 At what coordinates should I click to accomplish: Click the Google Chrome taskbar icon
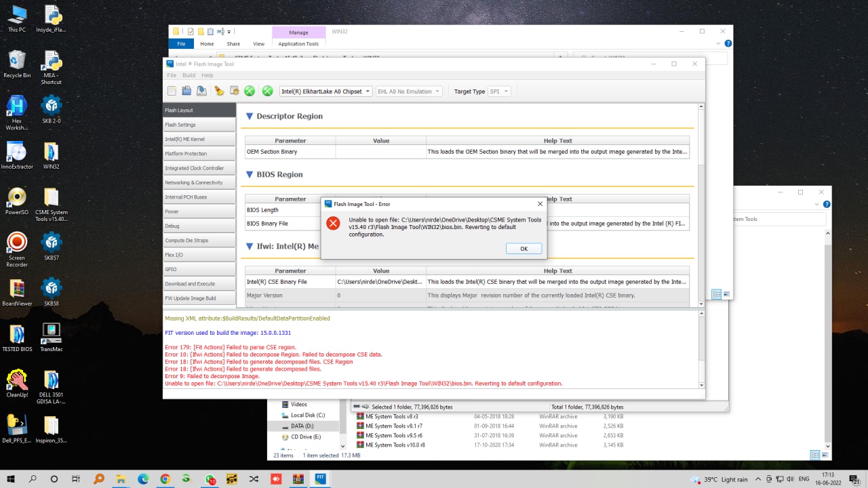tap(165, 479)
